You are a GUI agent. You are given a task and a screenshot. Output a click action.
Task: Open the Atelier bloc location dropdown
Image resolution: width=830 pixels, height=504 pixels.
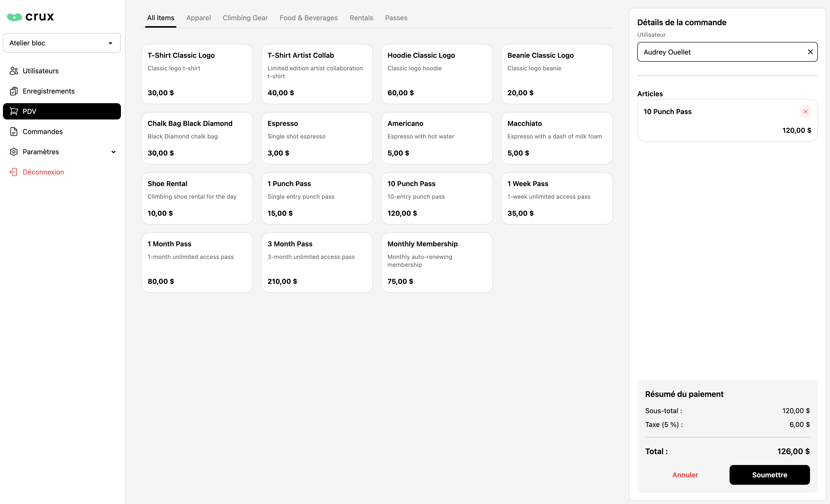coord(62,43)
